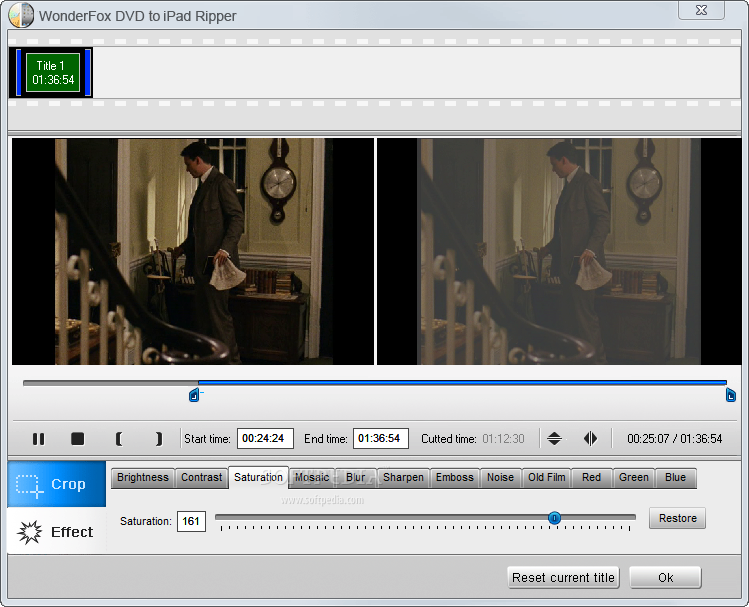The height and width of the screenshot is (607, 749).
Task: Flip video vertically icon
Action: (x=554, y=438)
